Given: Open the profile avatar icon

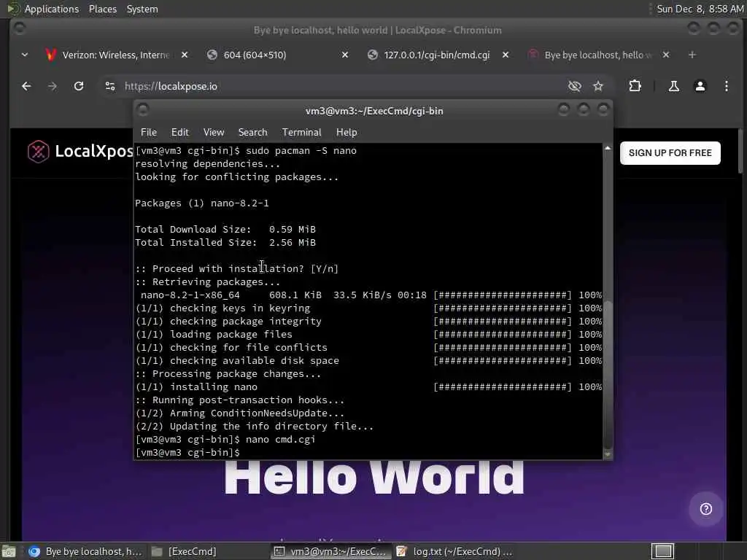Looking at the screenshot, I should tap(700, 86).
